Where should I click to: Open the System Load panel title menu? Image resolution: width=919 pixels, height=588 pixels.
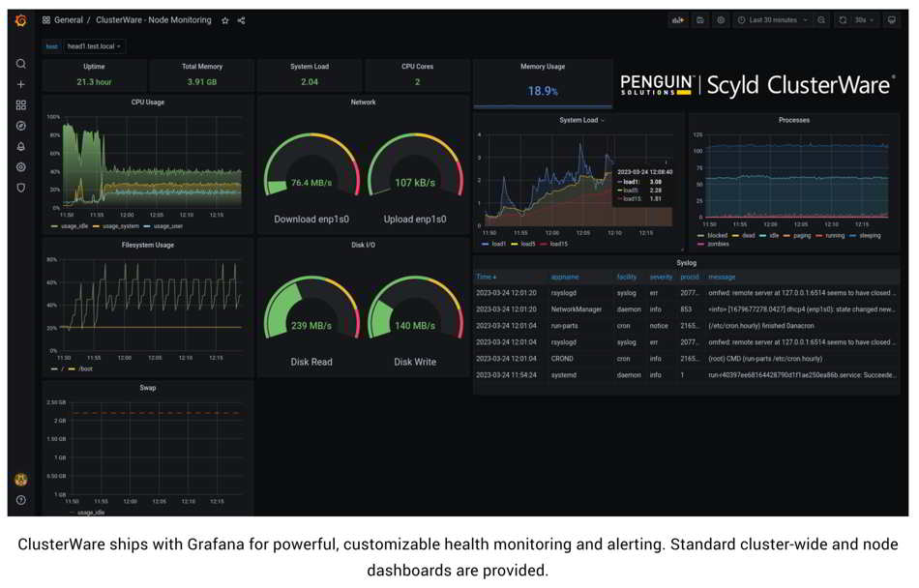click(581, 121)
